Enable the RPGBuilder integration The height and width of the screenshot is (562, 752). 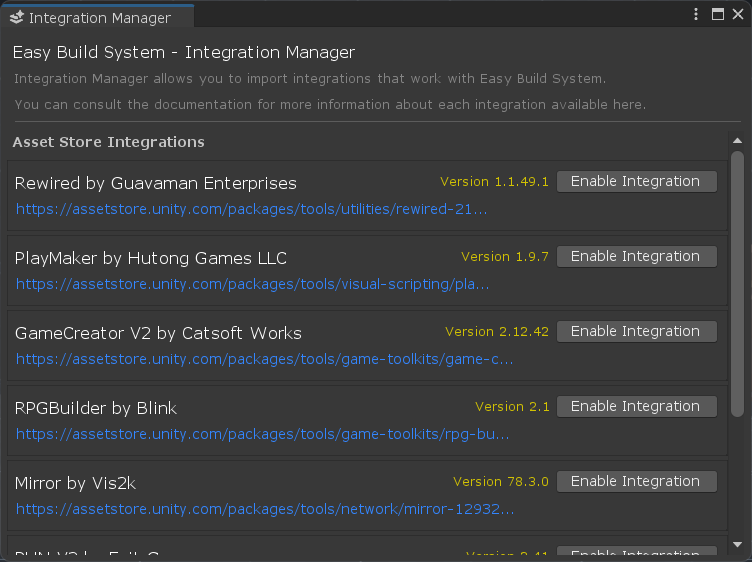[x=636, y=406]
